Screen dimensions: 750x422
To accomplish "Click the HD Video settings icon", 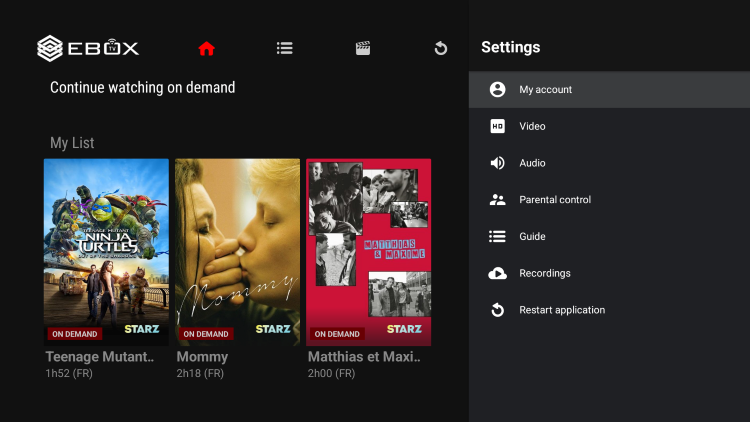I will coord(497,126).
